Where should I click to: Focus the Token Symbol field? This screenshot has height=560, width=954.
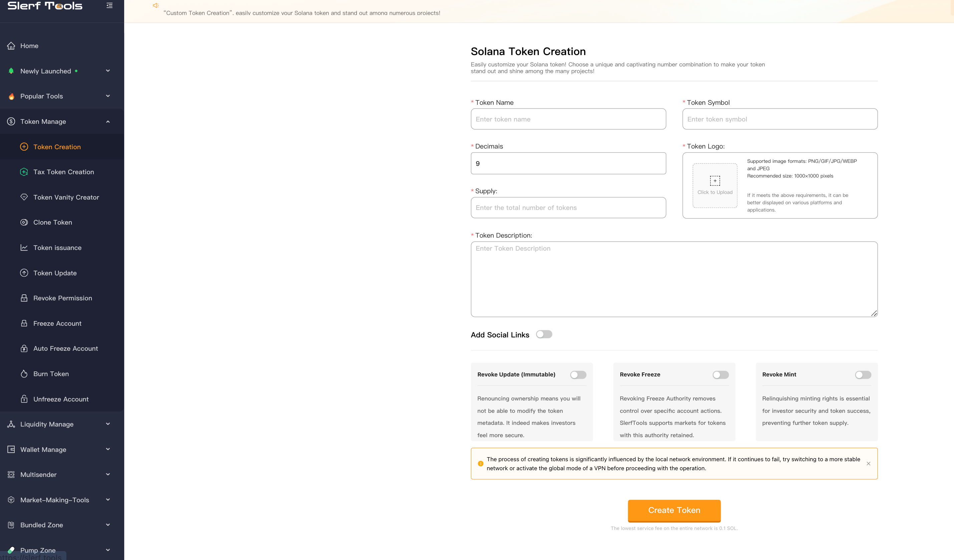780,119
